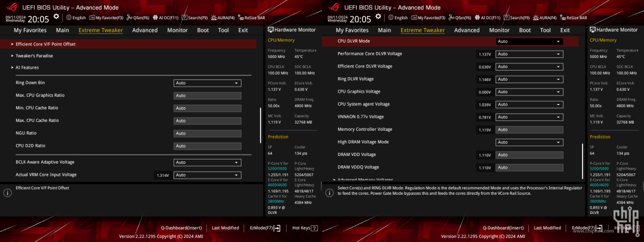Open My Favorite(F3) icon in left BIOS screen
The width and height of the screenshot is (644, 242).
point(92,18)
